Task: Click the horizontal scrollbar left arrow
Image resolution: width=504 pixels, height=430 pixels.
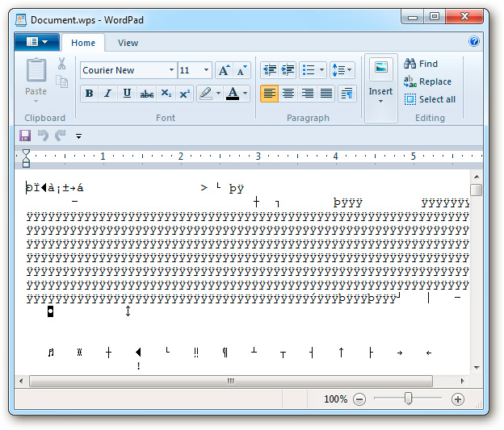Action: point(21,381)
